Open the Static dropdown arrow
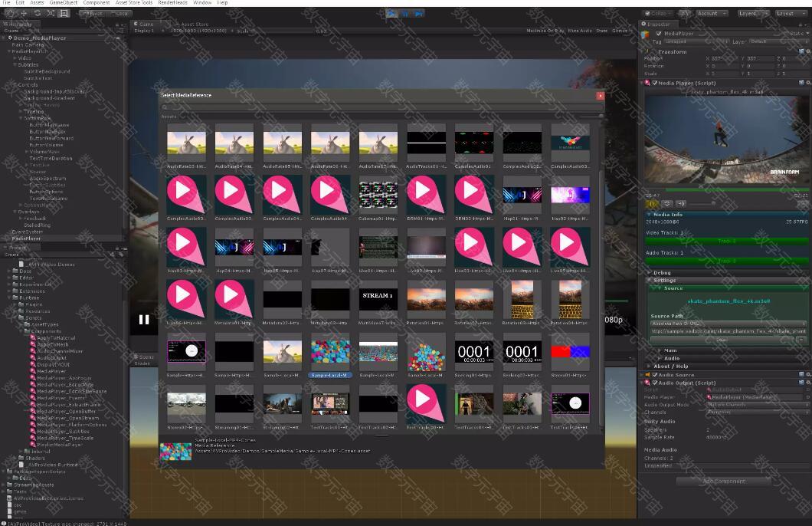The height and width of the screenshot is (526, 812). tap(807, 33)
